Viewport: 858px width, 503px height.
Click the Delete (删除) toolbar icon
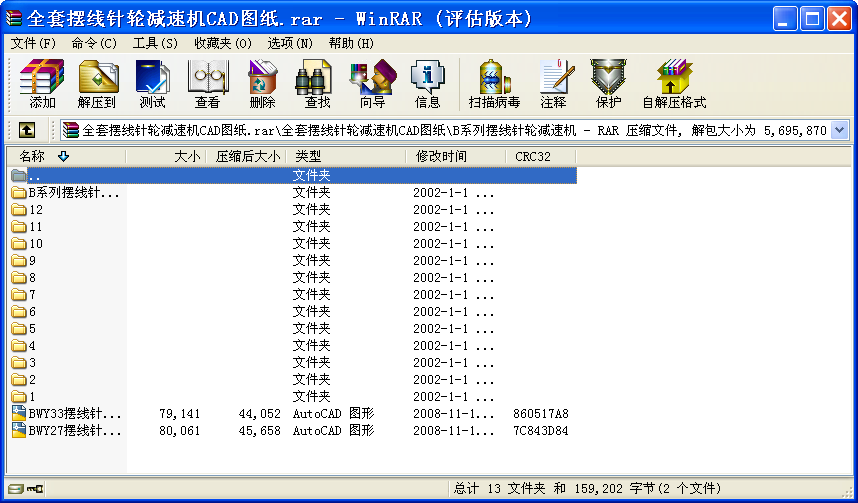pos(262,84)
